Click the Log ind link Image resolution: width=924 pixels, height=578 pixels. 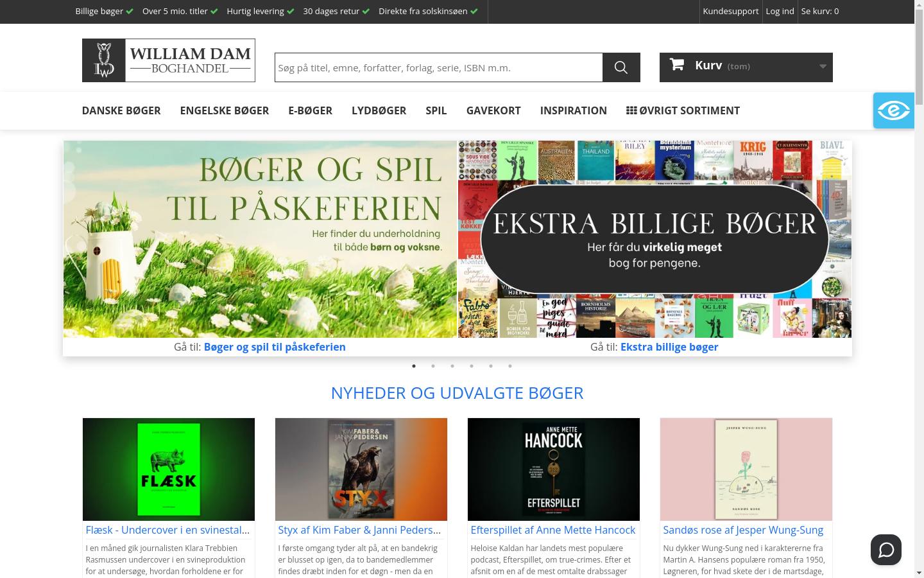tap(780, 11)
